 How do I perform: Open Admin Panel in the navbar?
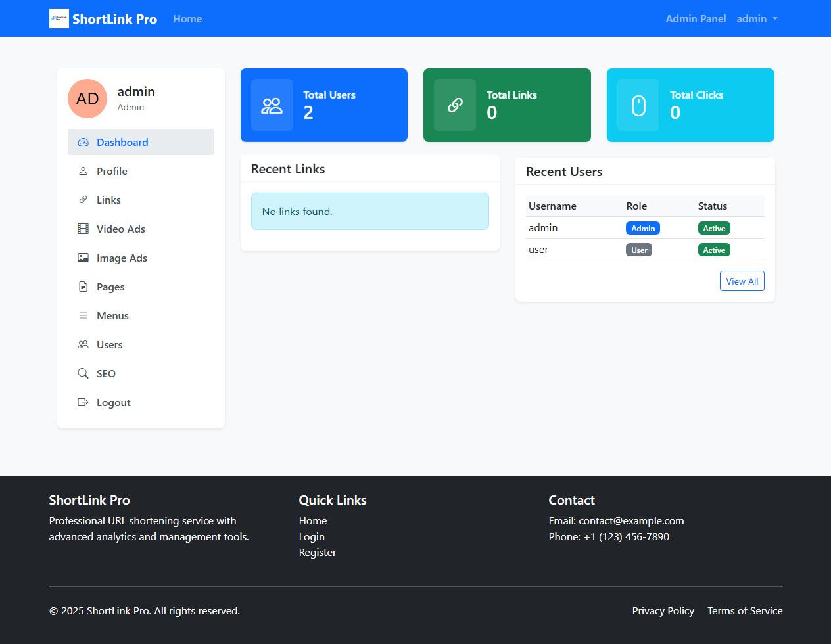click(x=696, y=18)
